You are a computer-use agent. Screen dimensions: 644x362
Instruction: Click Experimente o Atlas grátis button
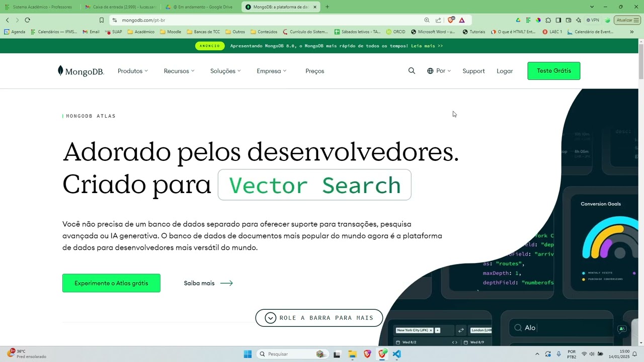tap(111, 283)
